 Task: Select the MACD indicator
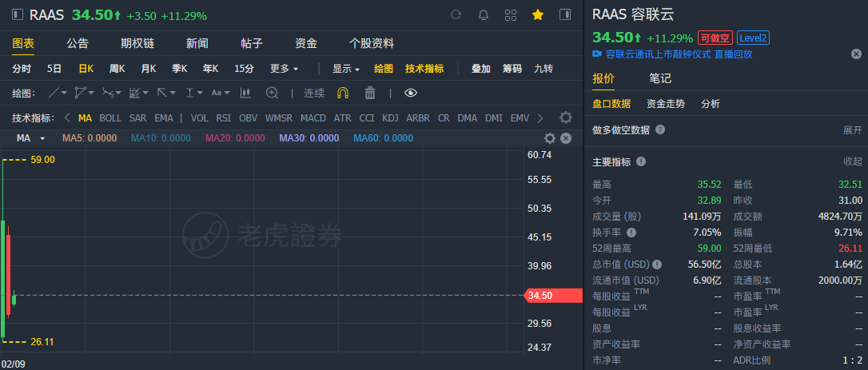313,118
